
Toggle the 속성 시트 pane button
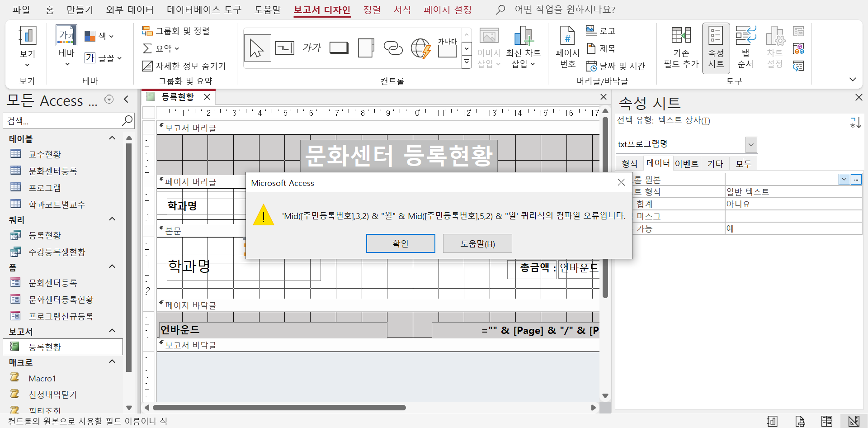[716, 47]
